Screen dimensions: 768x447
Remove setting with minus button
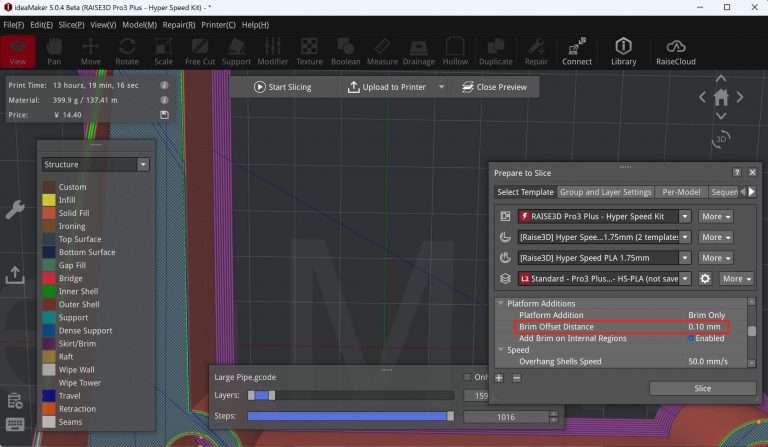516,377
